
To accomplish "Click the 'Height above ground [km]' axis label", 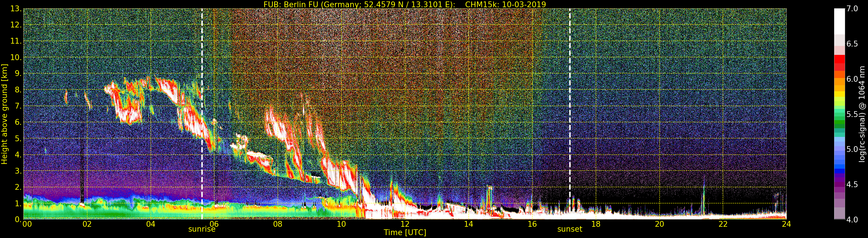I will point(4,114).
